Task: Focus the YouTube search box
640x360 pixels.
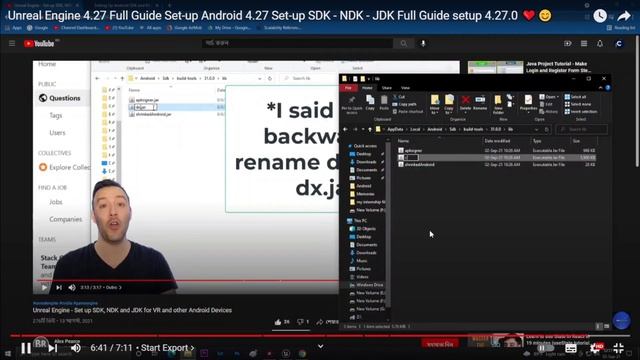Action: coord(297,43)
